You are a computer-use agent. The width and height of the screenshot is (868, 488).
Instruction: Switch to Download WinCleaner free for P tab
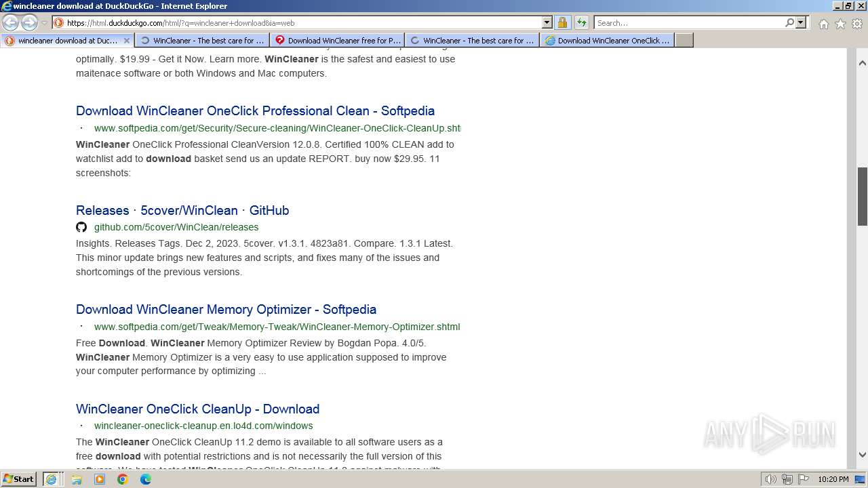(x=337, y=41)
